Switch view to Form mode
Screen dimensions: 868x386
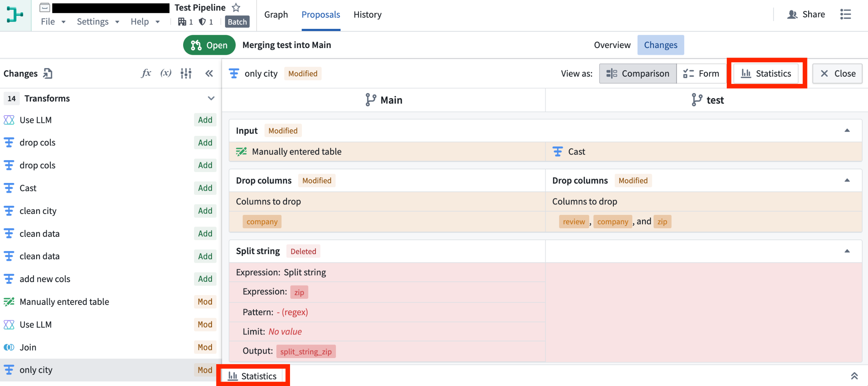[701, 73]
